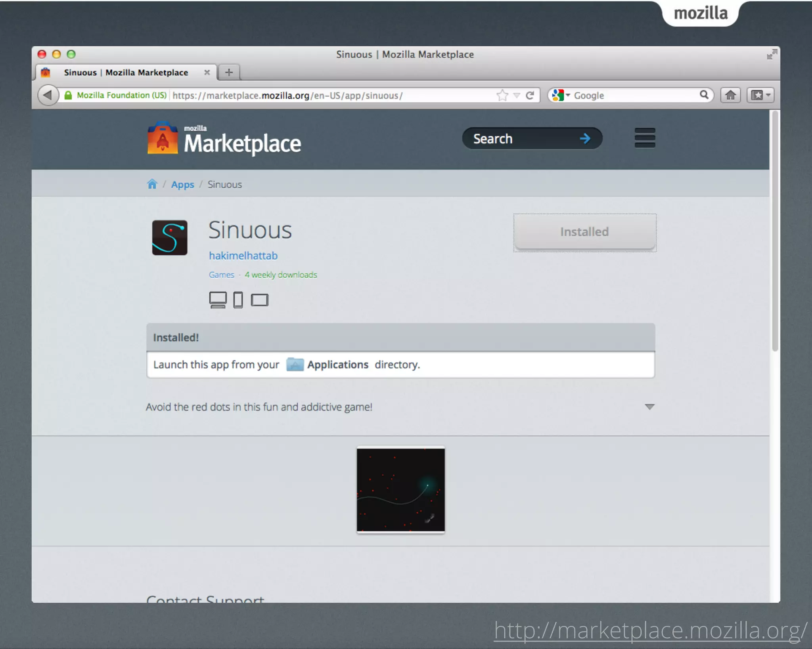Open the URL history dropdown arrow

click(x=517, y=95)
